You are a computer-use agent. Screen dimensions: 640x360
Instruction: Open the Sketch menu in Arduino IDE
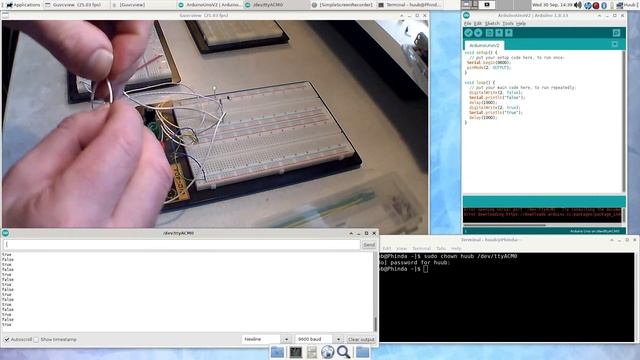[x=492, y=24]
